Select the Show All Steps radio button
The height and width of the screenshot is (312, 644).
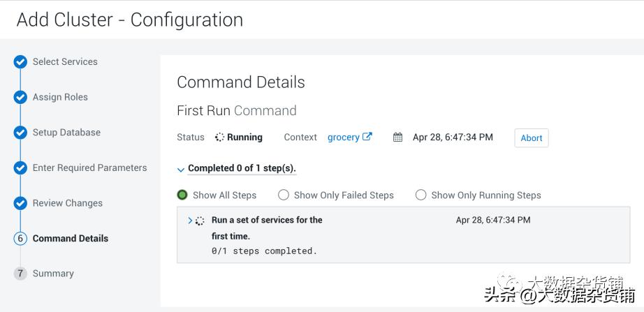coord(183,195)
